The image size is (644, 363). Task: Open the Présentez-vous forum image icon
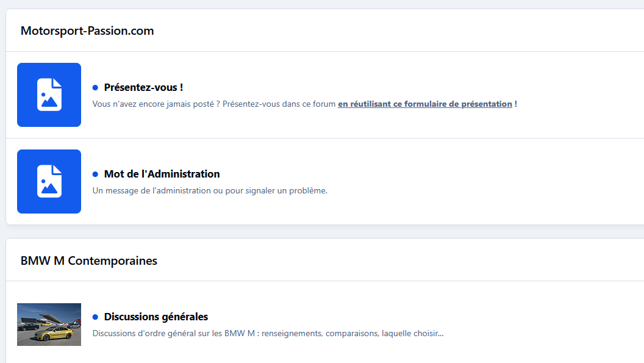tap(49, 95)
